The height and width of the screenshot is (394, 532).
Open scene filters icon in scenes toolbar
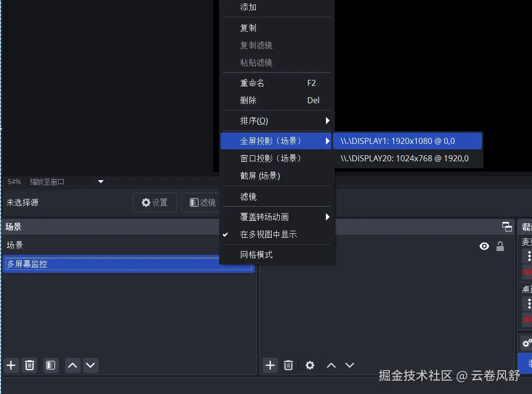coord(51,365)
